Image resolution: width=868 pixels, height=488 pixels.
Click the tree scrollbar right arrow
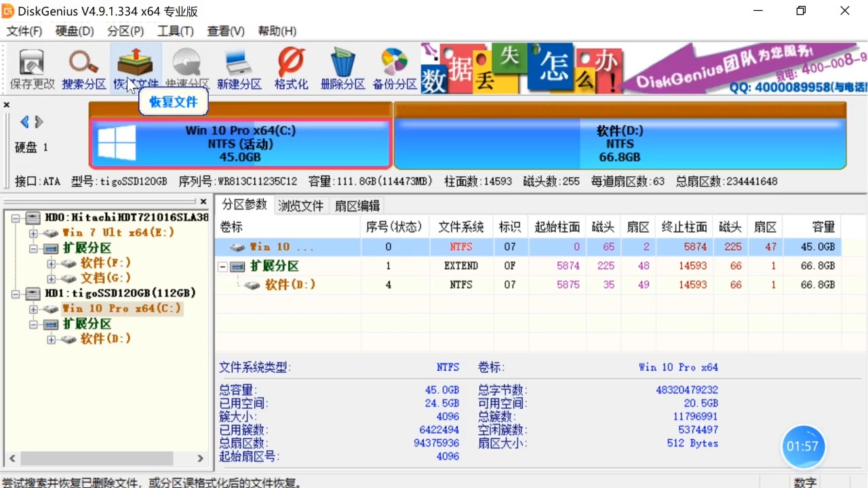click(200, 458)
